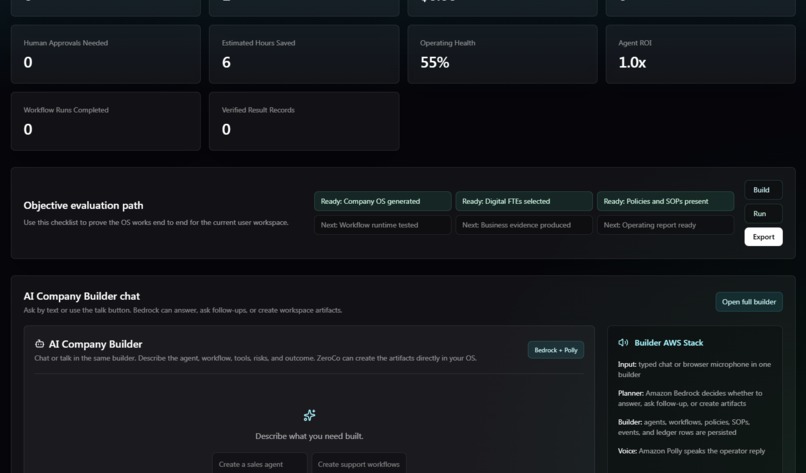Choose the Create a sales agent suggestion
806x473 pixels.
coord(260,463)
